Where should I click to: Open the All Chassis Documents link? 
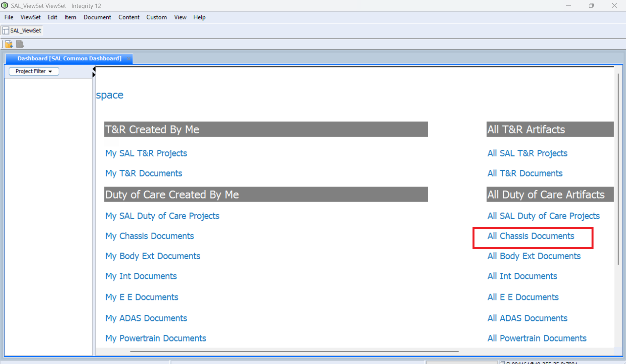530,236
